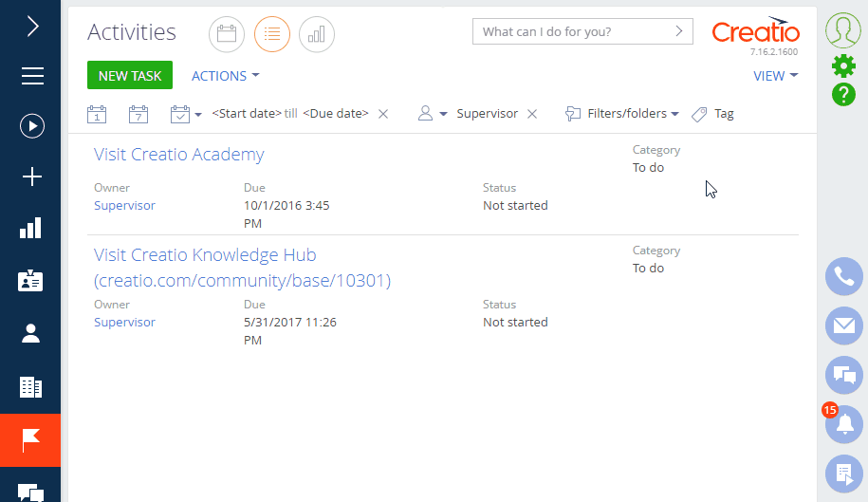Switch to calendar view of activities
The height and width of the screenshot is (502, 868).
tap(227, 34)
